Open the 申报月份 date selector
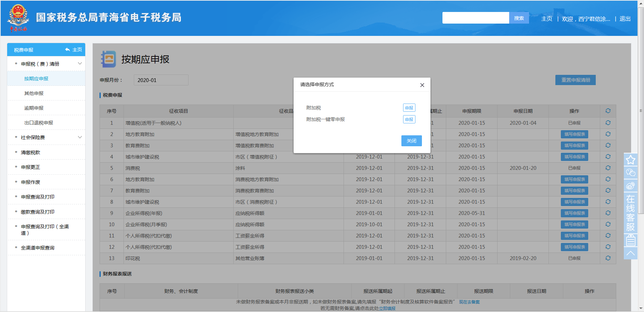This screenshot has height=312, width=644. tap(161, 80)
